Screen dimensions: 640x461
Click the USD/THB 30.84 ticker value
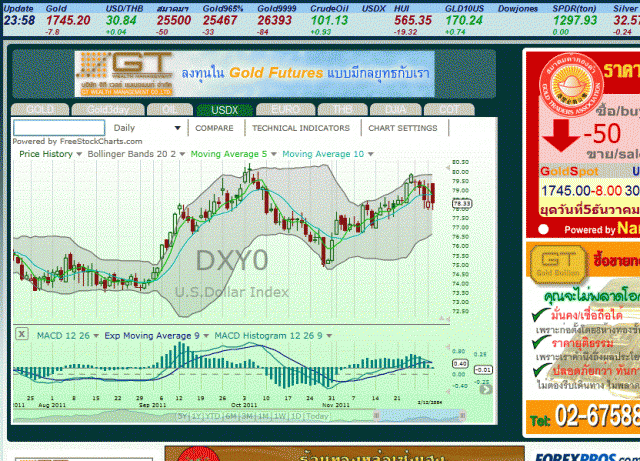pyautogui.click(x=121, y=20)
